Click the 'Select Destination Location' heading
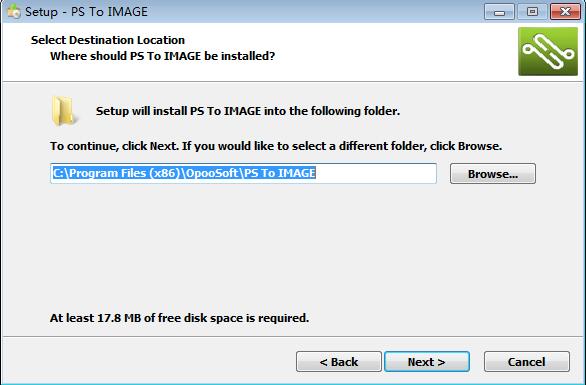This screenshot has width=586, height=385. [108, 40]
